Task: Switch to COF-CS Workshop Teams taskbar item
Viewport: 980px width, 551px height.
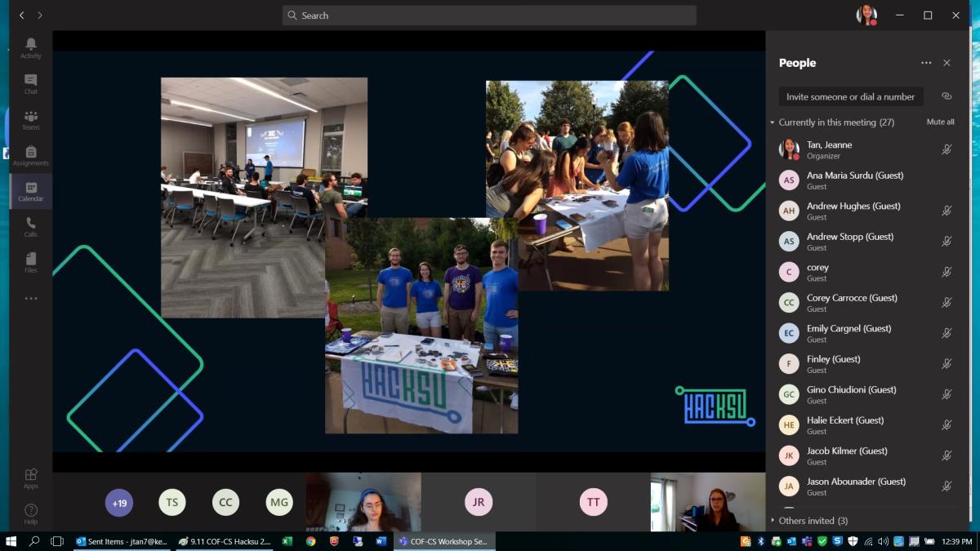Action: pos(444,541)
